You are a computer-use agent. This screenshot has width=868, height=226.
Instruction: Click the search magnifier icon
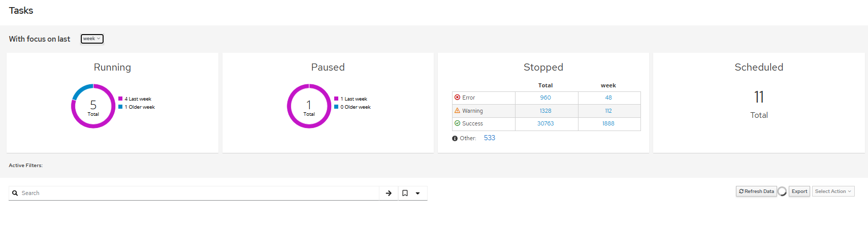(15, 193)
